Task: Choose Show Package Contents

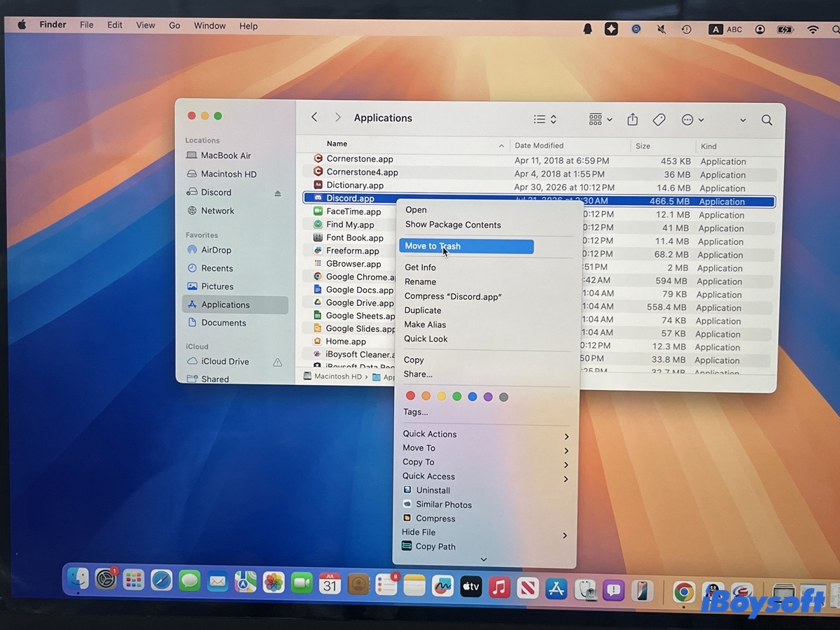Action: click(x=453, y=225)
